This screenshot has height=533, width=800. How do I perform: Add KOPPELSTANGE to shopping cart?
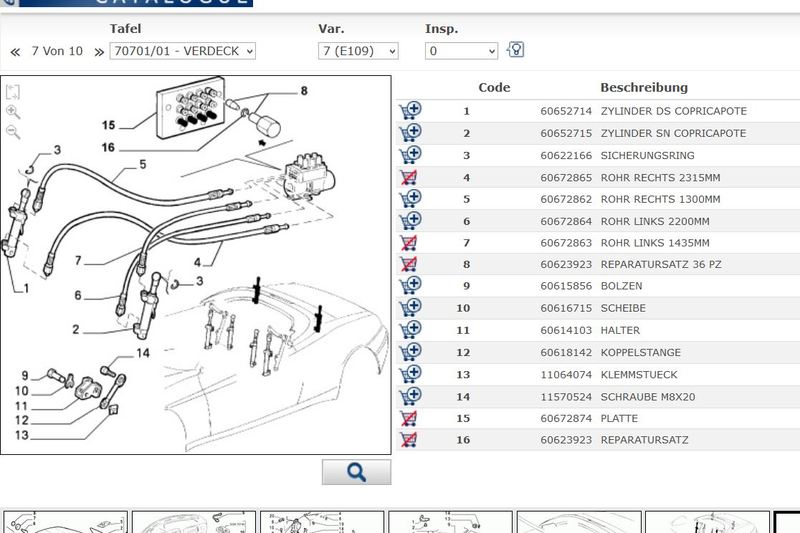409,352
